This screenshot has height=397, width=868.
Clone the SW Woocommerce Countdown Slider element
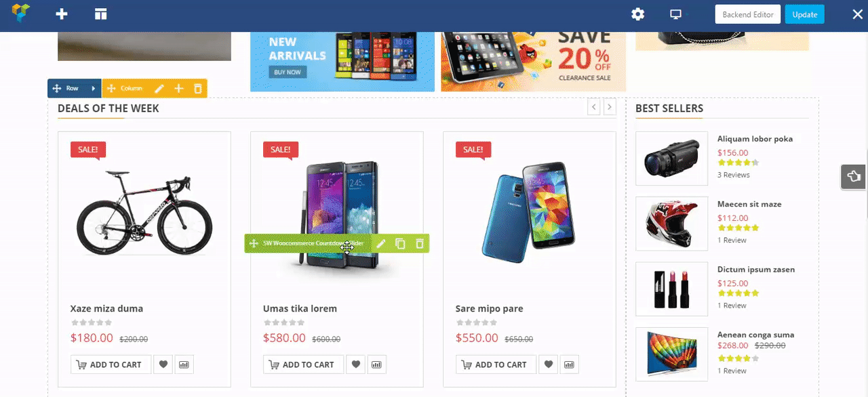pyautogui.click(x=400, y=244)
